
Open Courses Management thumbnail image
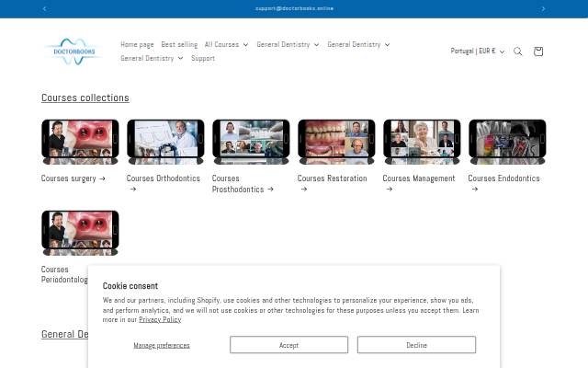click(422, 142)
